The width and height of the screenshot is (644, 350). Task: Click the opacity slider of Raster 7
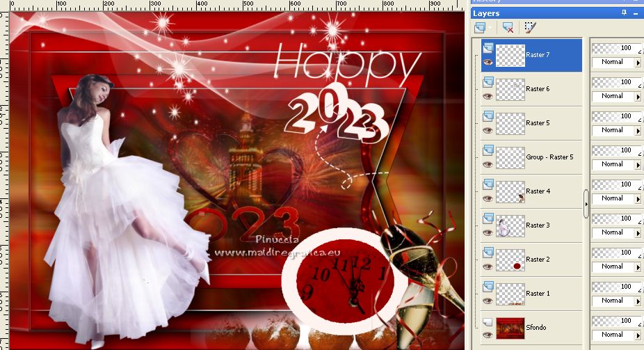[x=617, y=49]
